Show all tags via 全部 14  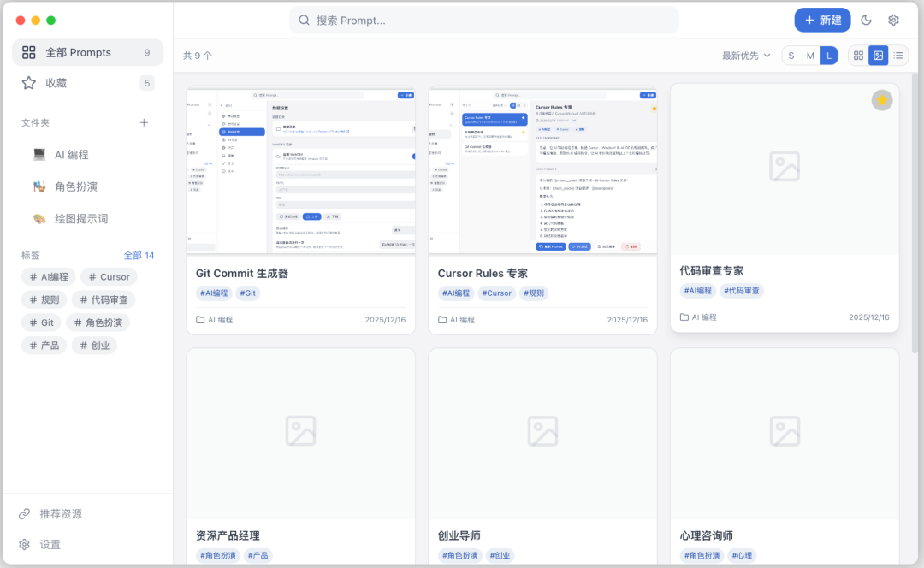[x=139, y=255]
